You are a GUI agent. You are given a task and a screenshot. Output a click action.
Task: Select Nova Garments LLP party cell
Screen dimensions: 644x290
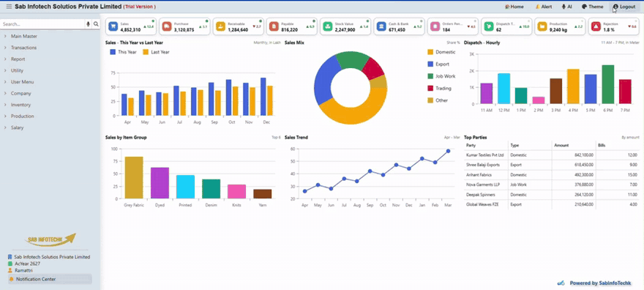click(486, 185)
